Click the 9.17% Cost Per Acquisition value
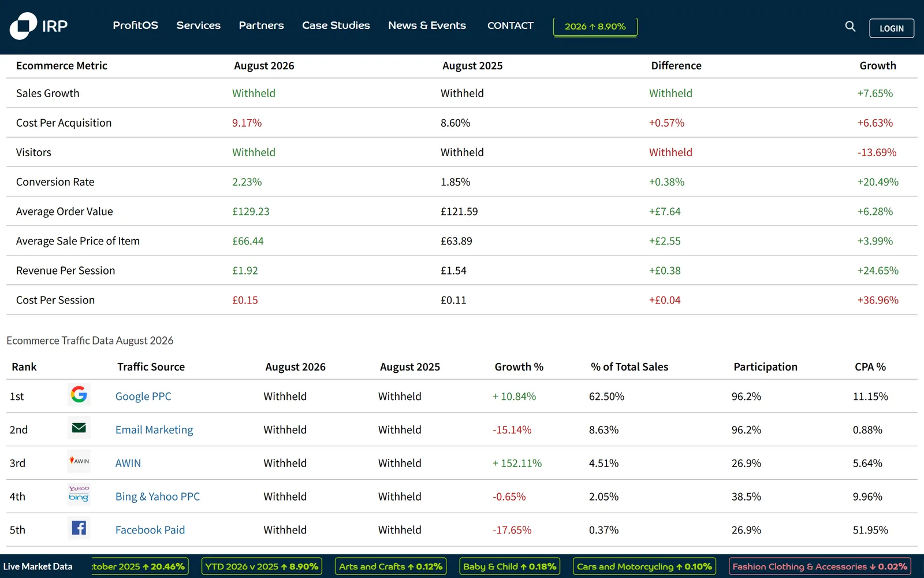Screen dimensions: 924x578 [x=247, y=123]
